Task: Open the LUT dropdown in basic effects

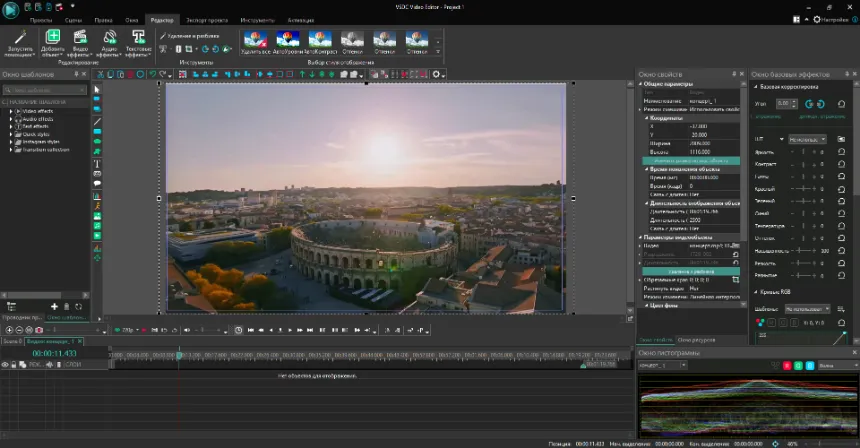Action: pos(807,139)
